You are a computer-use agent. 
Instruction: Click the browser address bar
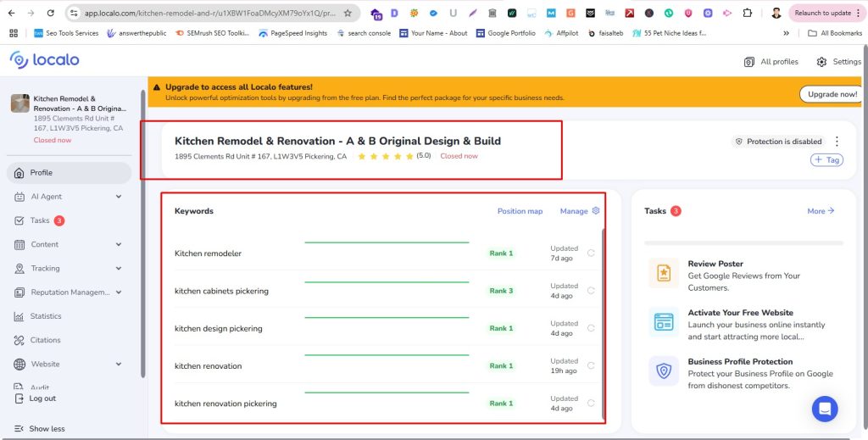pos(210,13)
